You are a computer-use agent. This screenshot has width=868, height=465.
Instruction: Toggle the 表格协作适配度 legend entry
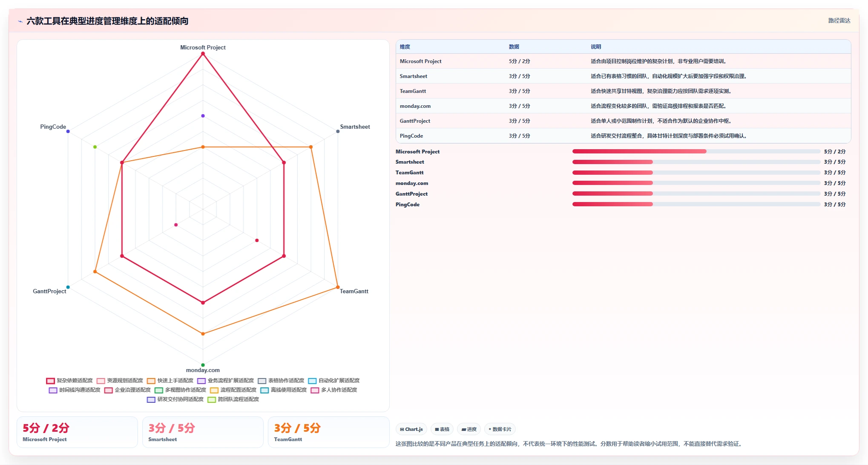point(281,381)
